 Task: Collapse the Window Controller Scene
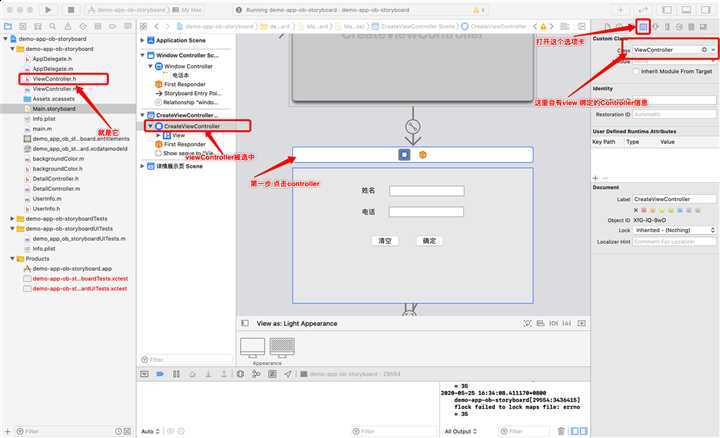pyautogui.click(x=142, y=55)
